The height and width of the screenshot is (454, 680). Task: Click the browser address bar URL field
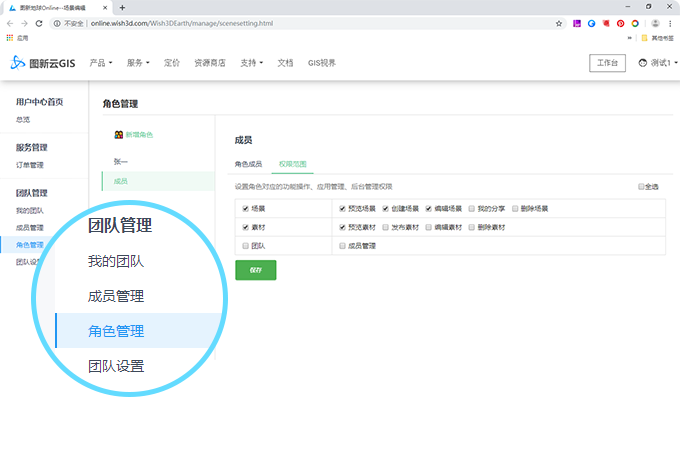tap(300, 22)
